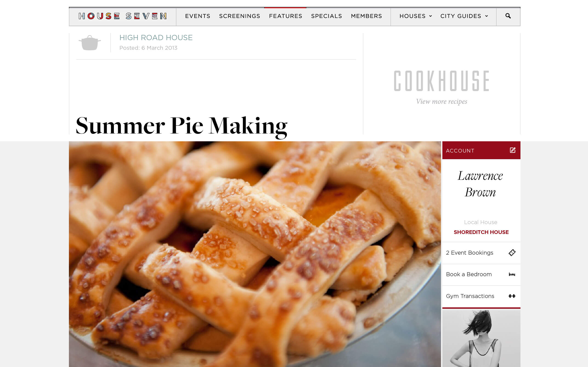588x367 pixels.
Task: Click the black-and-white woman photo thumbnail
Action: [x=481, y=338]
